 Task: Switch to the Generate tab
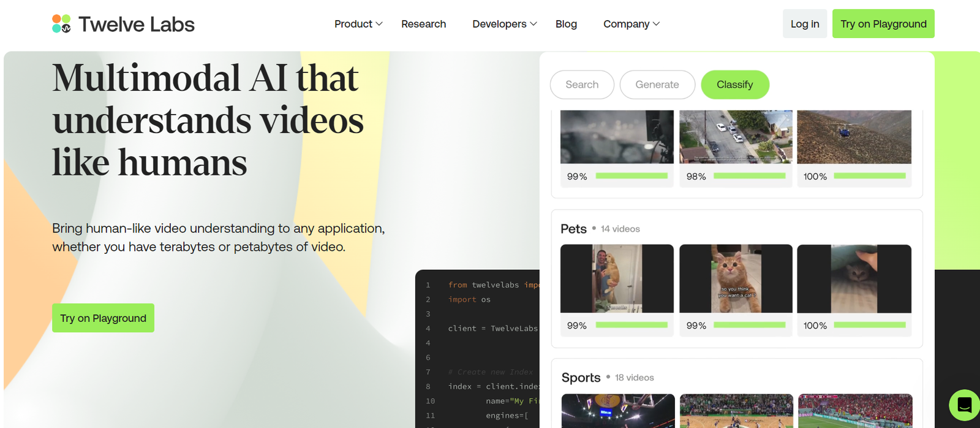click(x=657, y=85)
